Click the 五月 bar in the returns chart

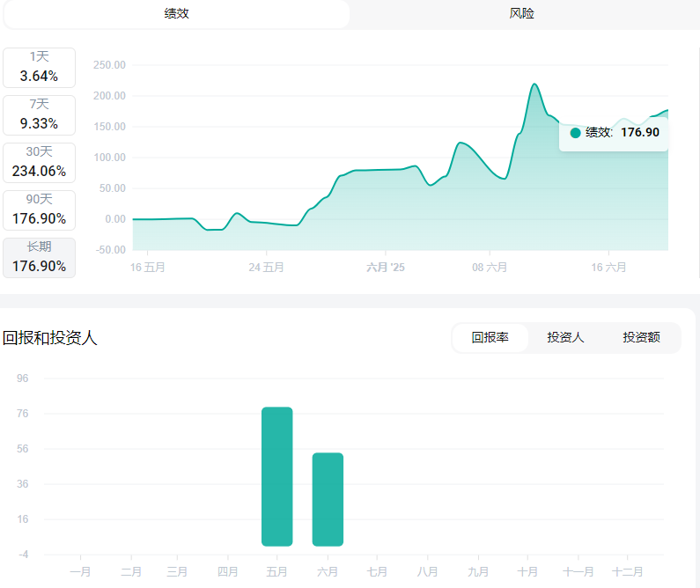(276, 476)
